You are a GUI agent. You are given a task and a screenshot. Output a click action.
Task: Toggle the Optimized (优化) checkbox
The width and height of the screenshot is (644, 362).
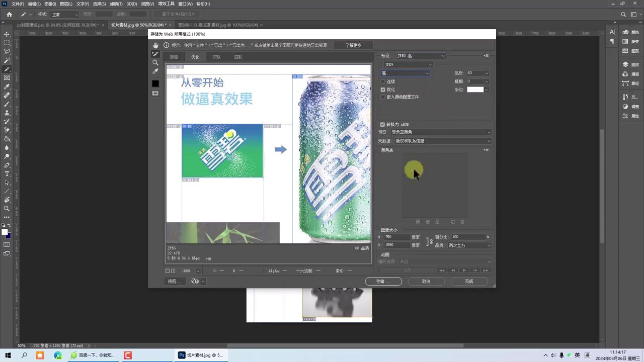click(x=383, y=89)
